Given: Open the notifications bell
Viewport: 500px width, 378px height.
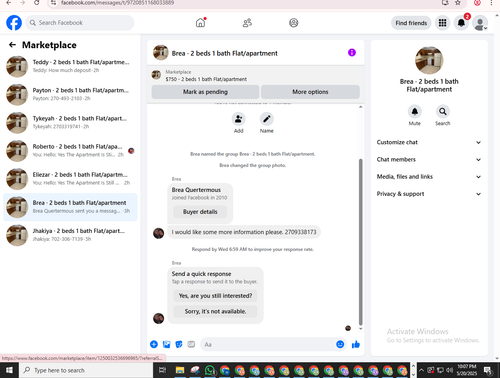Looking at the screenshot, I should (x=461, y=23).
